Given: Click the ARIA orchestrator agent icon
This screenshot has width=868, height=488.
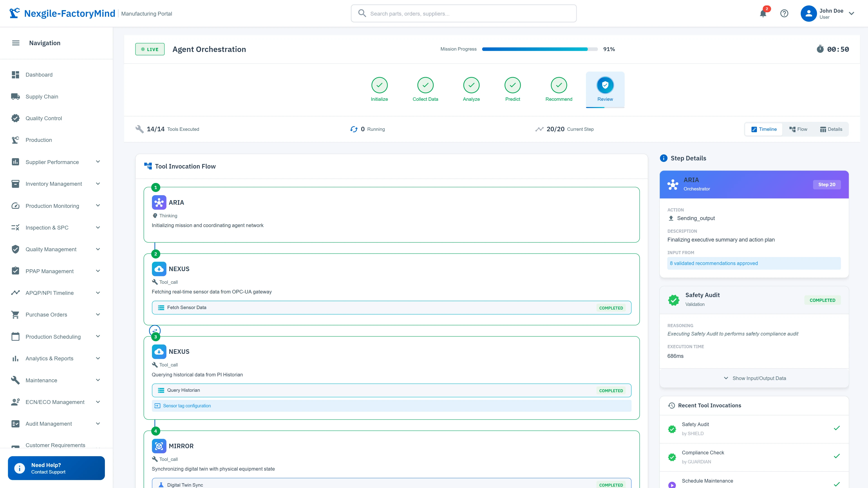Looking at the screenshot, I should coord(159,202).
